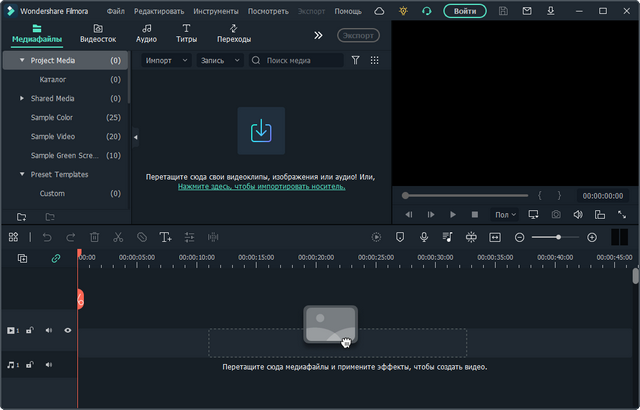Toggle video track visibility eye icon
This screenshot has width=640, height=410.
(x=68, y=330)
